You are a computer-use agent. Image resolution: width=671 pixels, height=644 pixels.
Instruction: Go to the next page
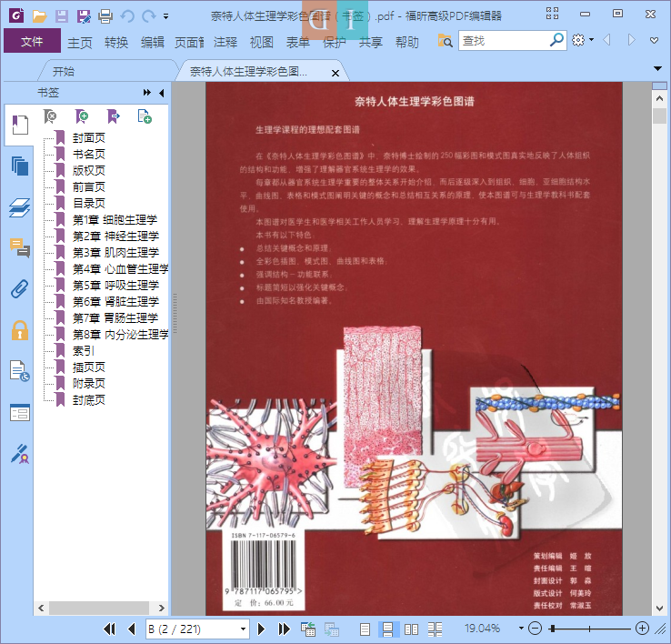point(261,629)
